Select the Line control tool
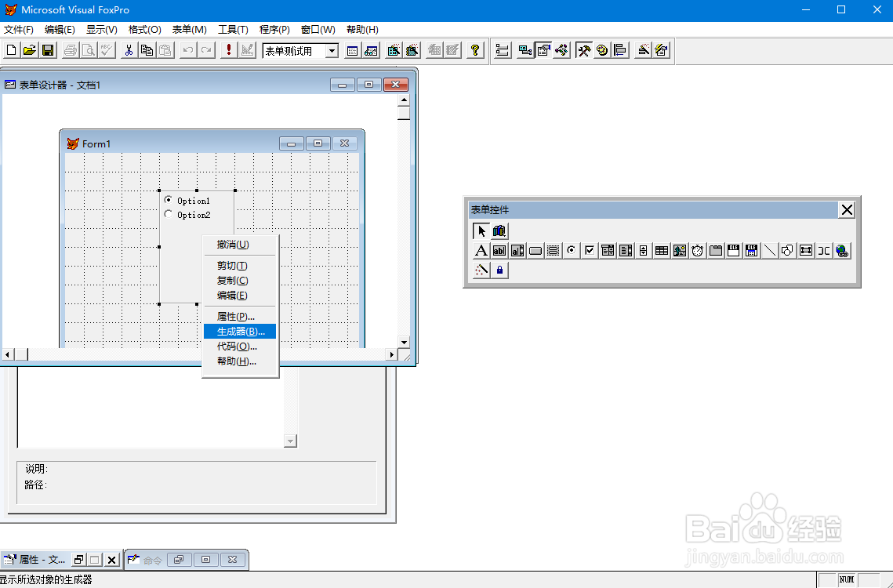 [x=769, y=251]
